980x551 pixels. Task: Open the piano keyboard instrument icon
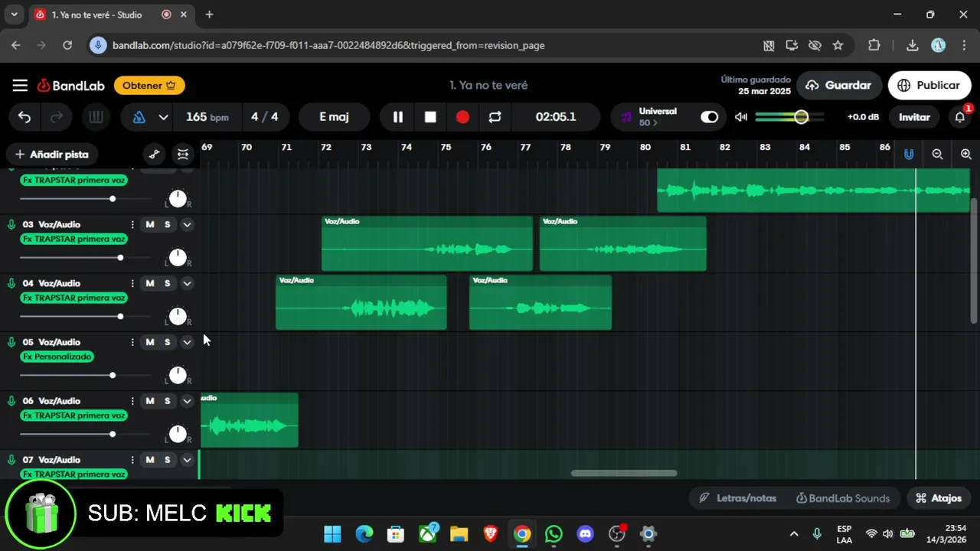pos(96,117)
